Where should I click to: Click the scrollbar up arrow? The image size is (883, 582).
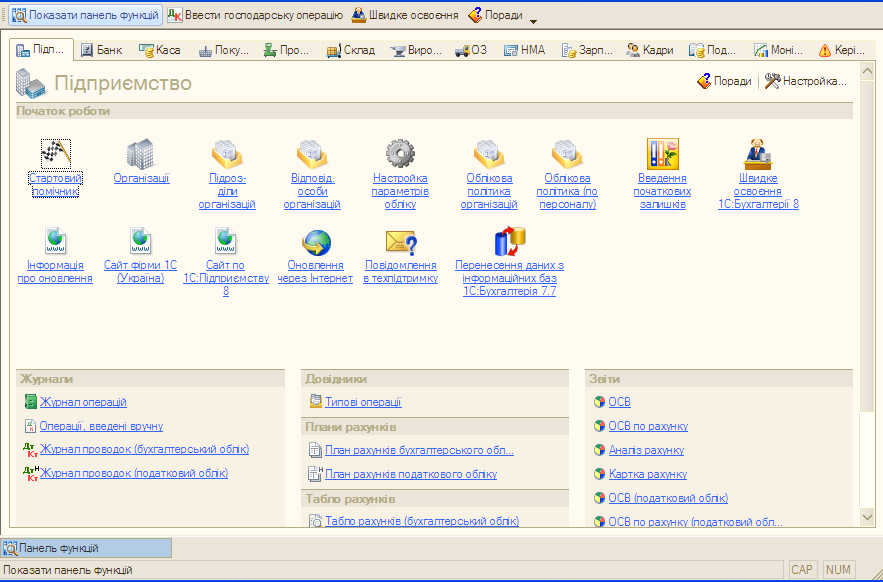(867, 70)
